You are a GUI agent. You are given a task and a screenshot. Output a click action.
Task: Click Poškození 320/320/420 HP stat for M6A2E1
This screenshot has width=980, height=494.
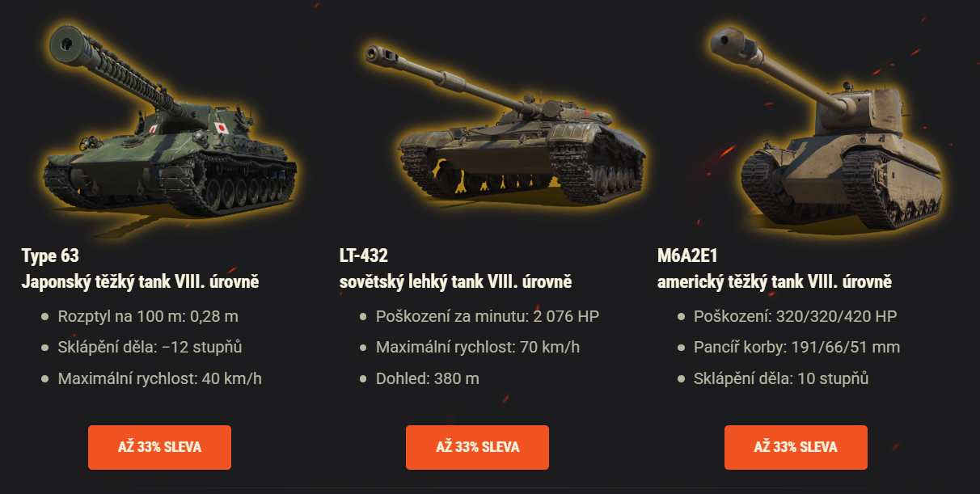796,315
